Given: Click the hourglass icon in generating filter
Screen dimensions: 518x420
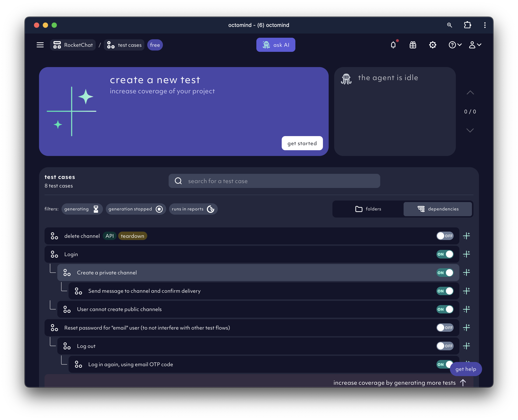Looking at the screenshot, I should pos(96,209).
